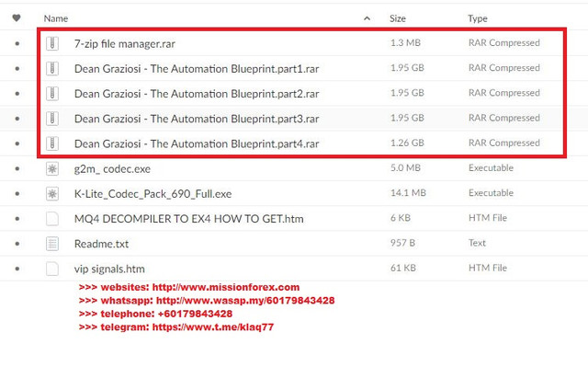
Task: Open Dean Graziosi Automation Blueprint.part1.rar name
Action: pos(197,69)
